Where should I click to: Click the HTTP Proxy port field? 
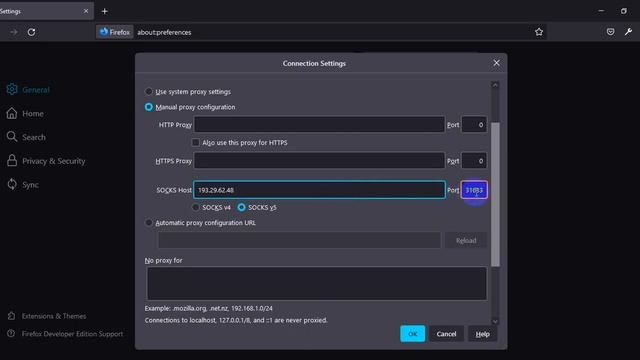pyautogui.click(x=474, y=124)
